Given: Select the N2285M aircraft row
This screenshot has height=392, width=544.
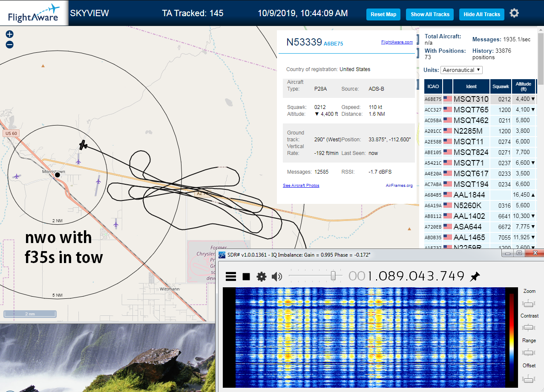Looking at the screenshot, I should tap(480, 131).
